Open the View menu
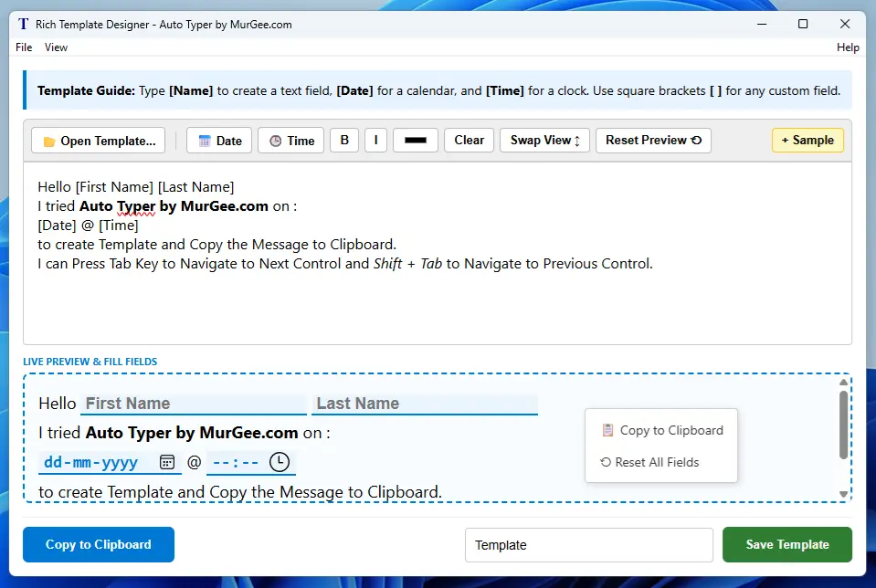Image resolution: width=876 pixels, height=588 pixels. point(56,47)
